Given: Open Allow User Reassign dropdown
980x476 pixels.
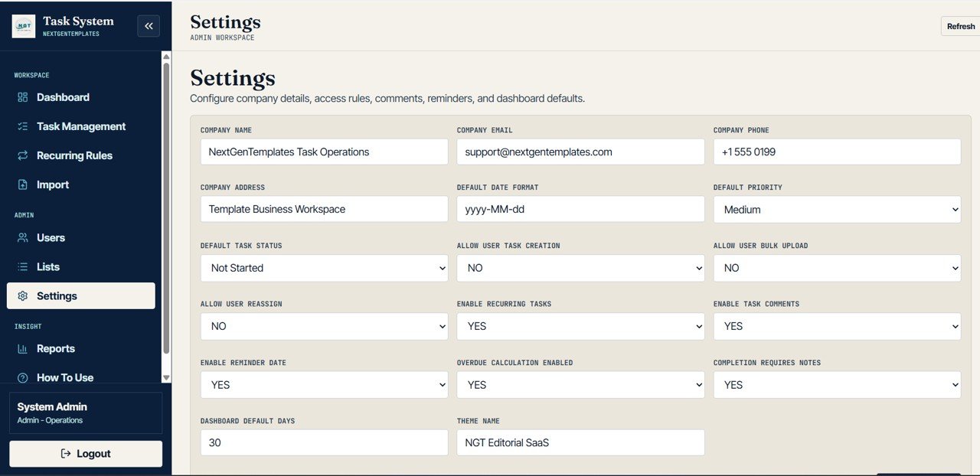Looking at the screenshot, I should pos(324,326).
